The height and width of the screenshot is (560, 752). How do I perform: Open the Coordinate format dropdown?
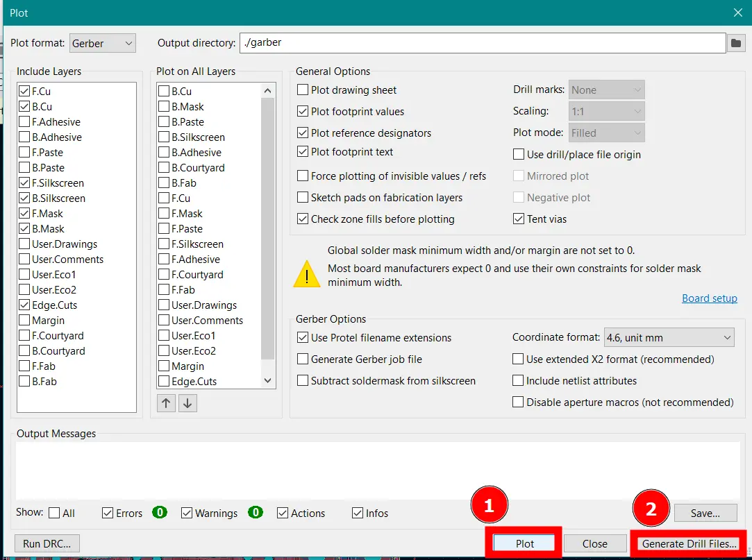click(x=669, y=338)
